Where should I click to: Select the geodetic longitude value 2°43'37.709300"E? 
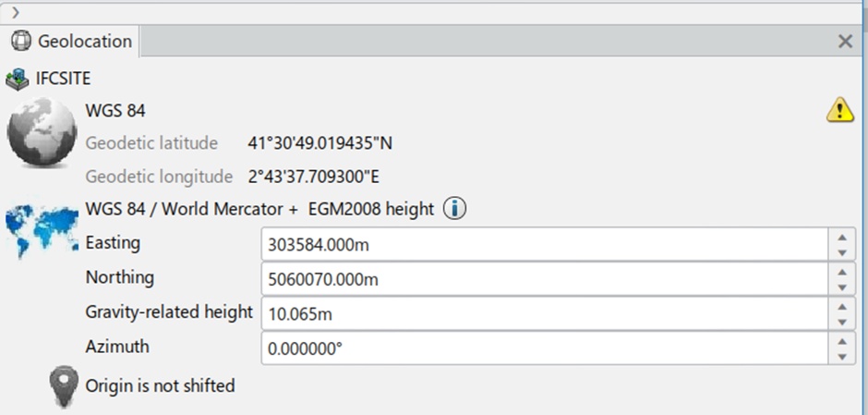point(314,177)
